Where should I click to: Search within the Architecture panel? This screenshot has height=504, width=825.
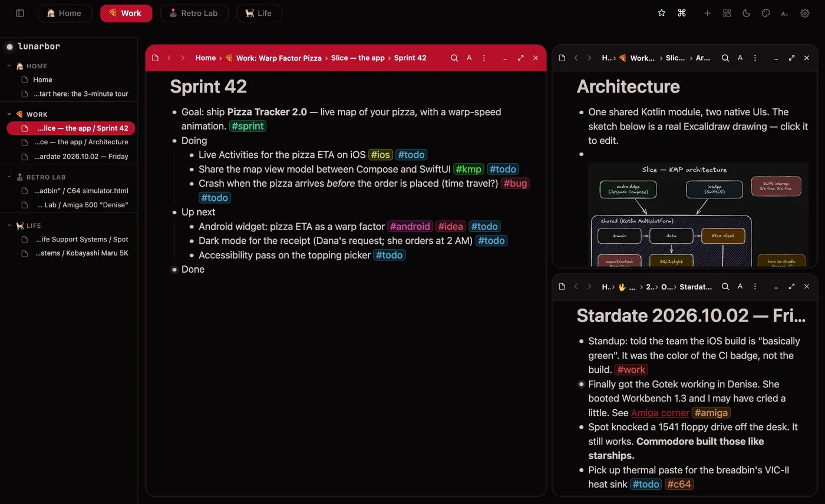(x=725, y=58)
